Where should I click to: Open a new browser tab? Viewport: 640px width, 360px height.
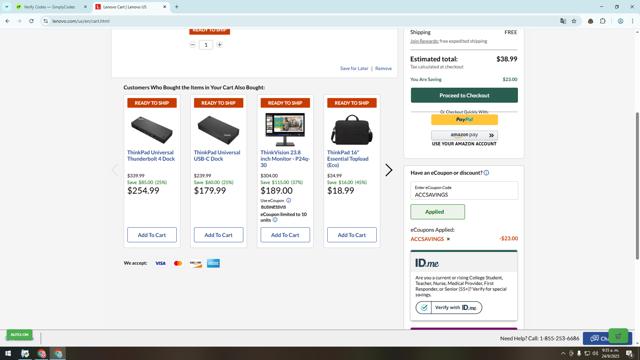(x=177, y=7)
